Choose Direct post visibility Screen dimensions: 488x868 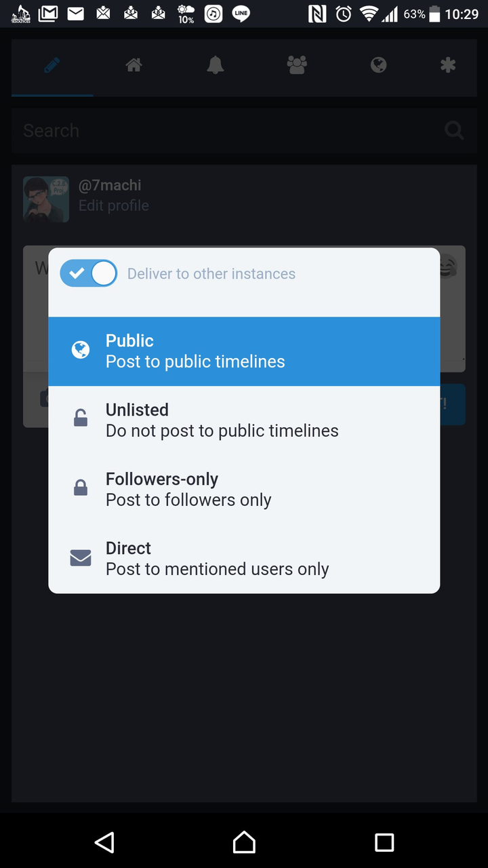coord(244,559)
